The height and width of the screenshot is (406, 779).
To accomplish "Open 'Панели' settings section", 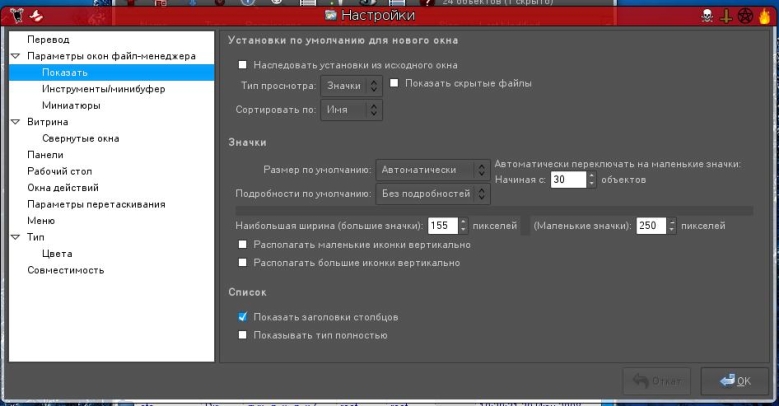I will (45, 155).
